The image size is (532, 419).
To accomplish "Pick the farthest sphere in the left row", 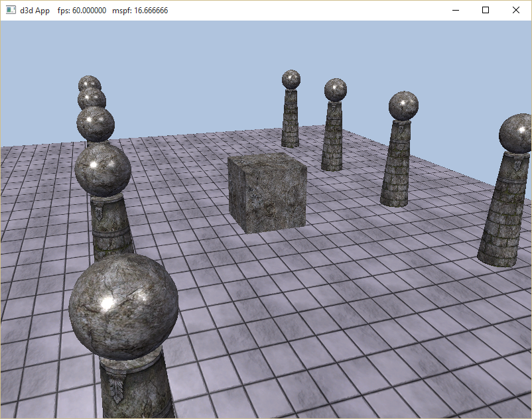I will tap(88, 82).
